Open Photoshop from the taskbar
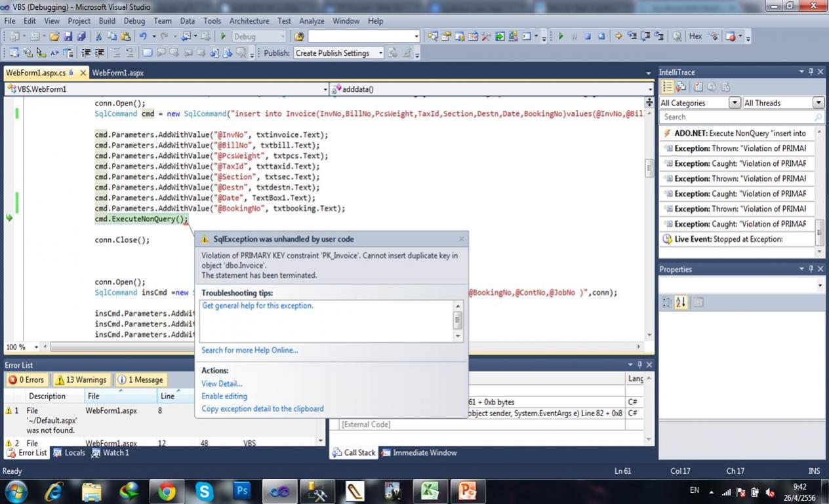Viewport: 829px width, 504px height. [x=242, y=491]
